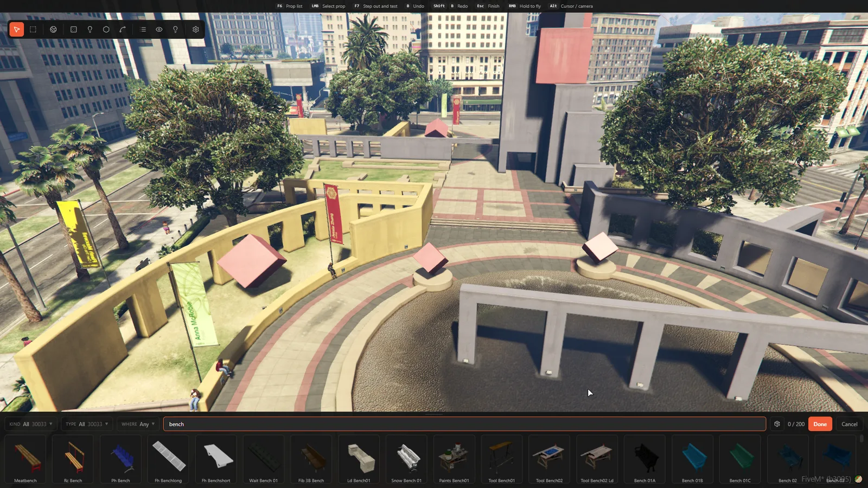Click the F6 Prop list hint
The image size is (868, 488).
click(x=290, y=6)
